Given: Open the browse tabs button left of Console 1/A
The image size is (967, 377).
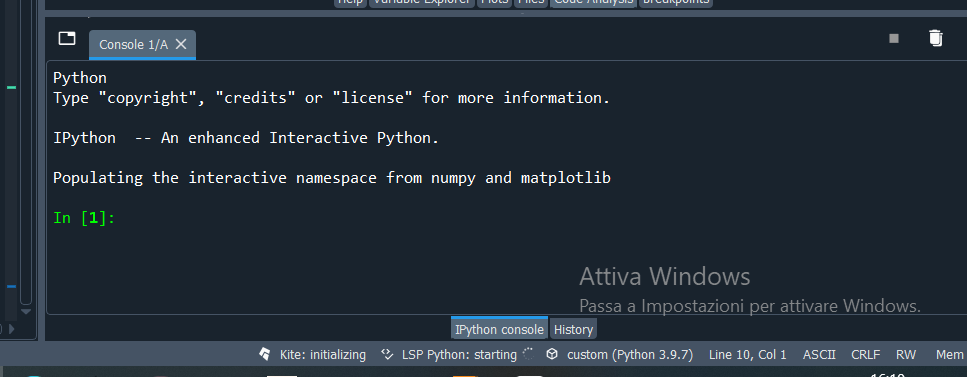Looking at the screenshot, I should (67, 38).
